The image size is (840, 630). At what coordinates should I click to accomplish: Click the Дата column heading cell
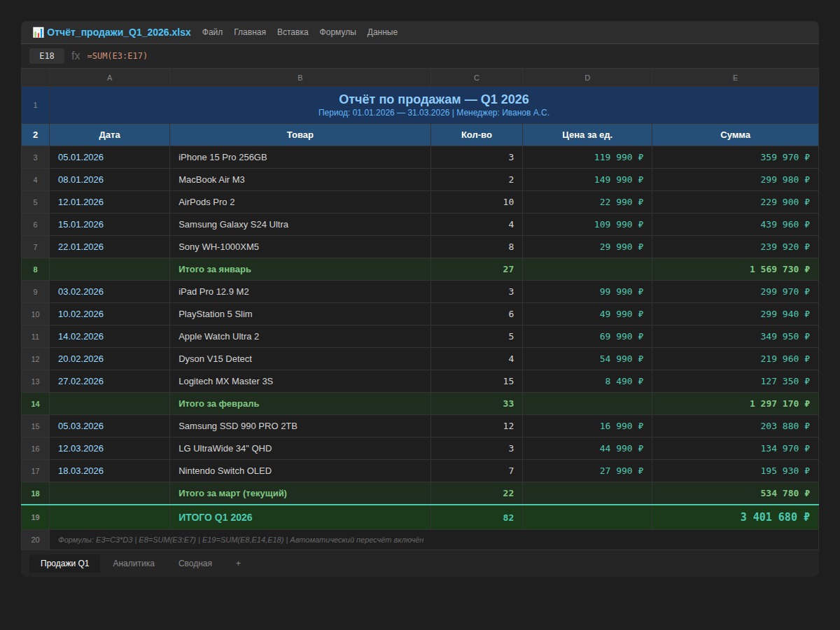[110, 135]
